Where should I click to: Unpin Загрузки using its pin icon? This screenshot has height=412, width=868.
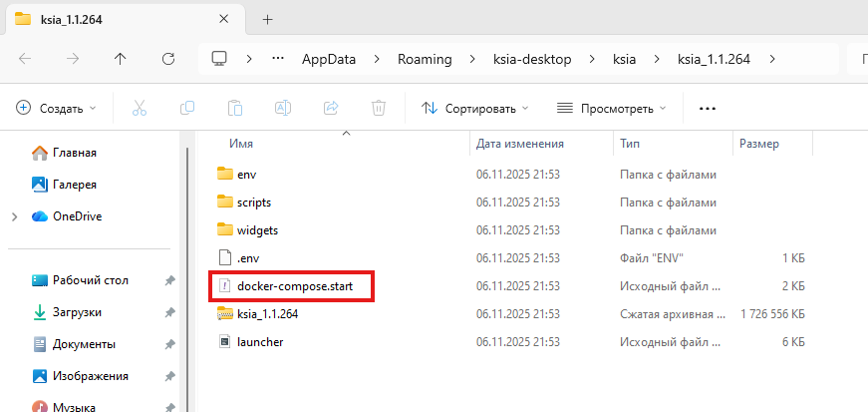point(169,313)
